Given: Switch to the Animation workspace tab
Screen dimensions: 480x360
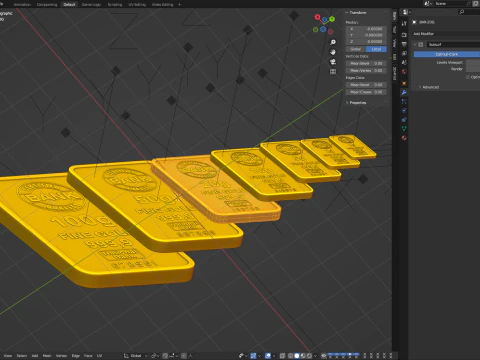Looking at the screenshot, I should click(22, 4).
